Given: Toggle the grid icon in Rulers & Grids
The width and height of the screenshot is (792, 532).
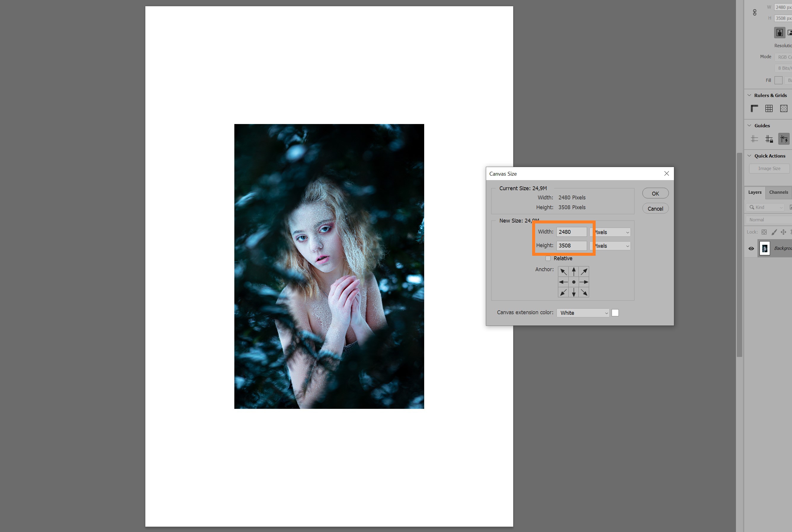Looking at the screenshot, I should pos(769,109).
